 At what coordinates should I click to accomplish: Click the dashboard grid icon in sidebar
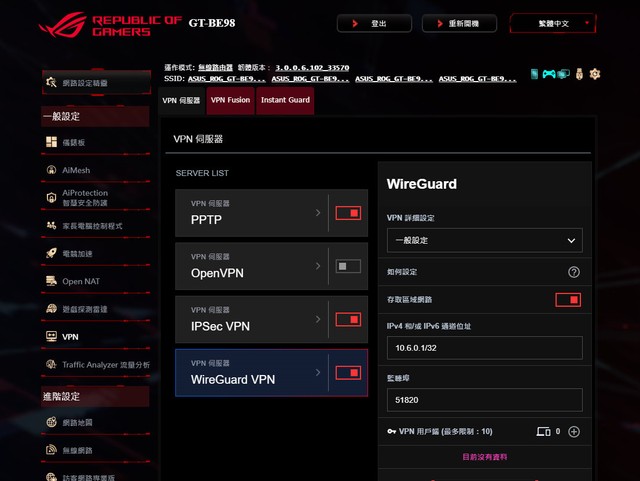click(x=51, y=142)
